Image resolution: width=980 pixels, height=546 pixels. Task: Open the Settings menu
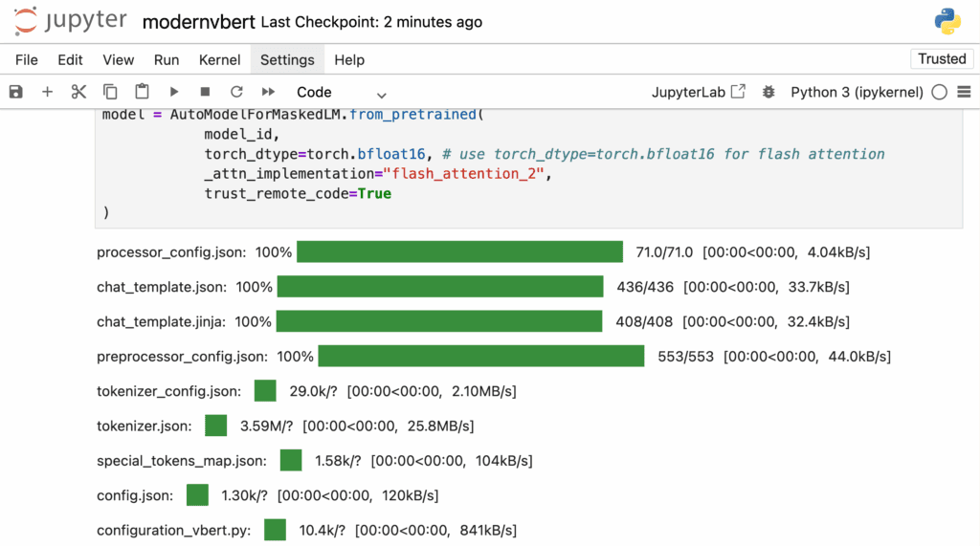pos(287,59)
